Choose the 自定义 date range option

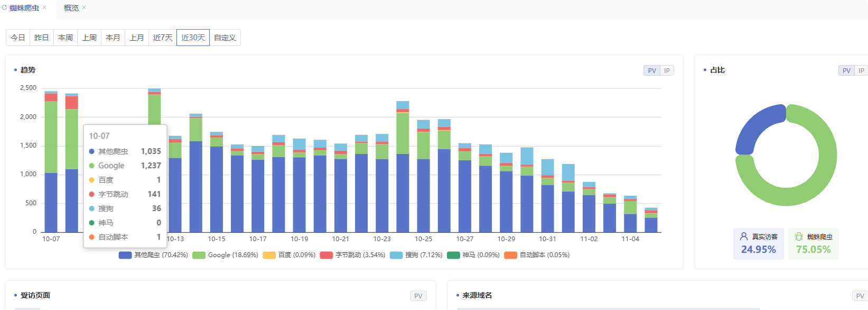point(225,38)
